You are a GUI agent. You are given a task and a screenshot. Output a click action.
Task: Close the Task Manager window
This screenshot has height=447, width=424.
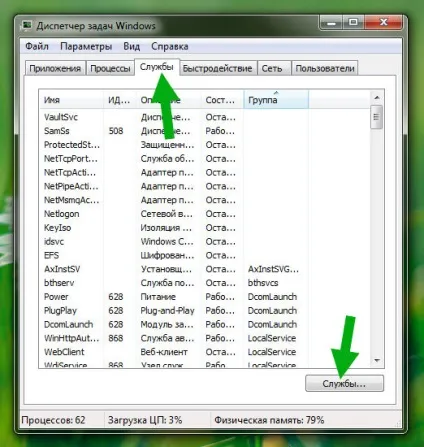click(383, 23)
